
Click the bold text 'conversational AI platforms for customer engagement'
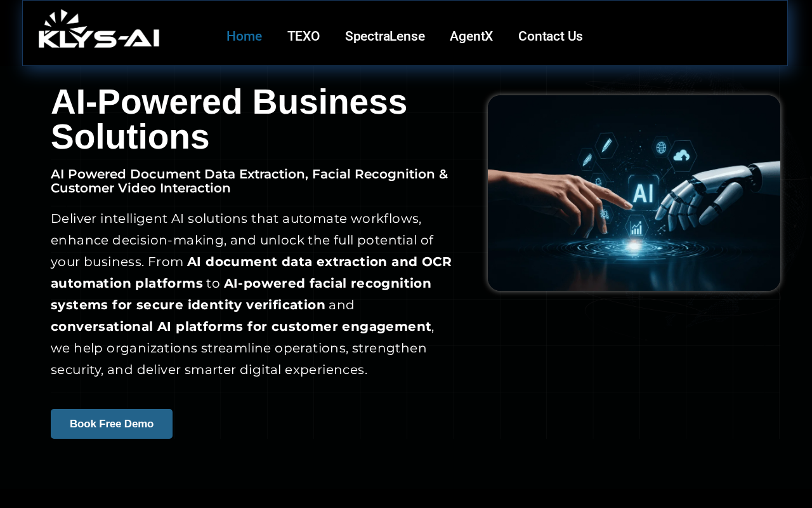click(x=241, y=326)
